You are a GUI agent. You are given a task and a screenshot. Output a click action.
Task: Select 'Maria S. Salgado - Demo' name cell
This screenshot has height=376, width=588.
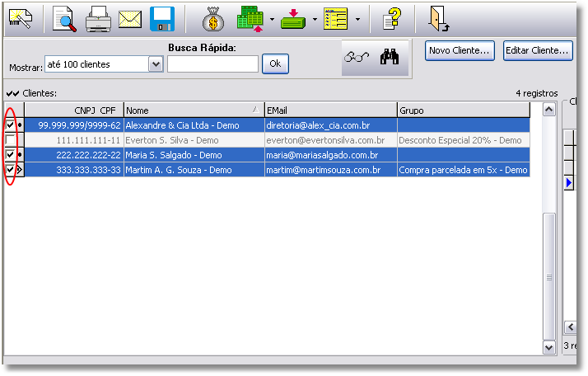point(194,155)
